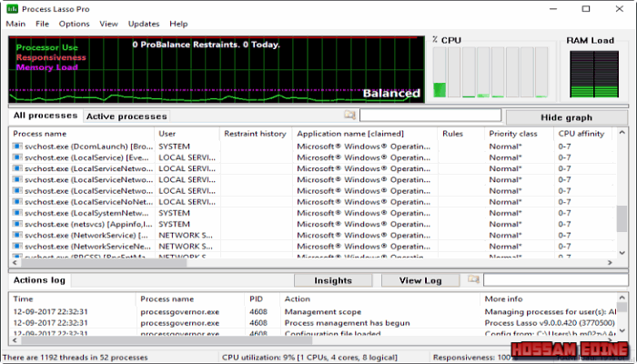Select the Actions log tab
The image size is (637, 364).
(x=39, y=280)
